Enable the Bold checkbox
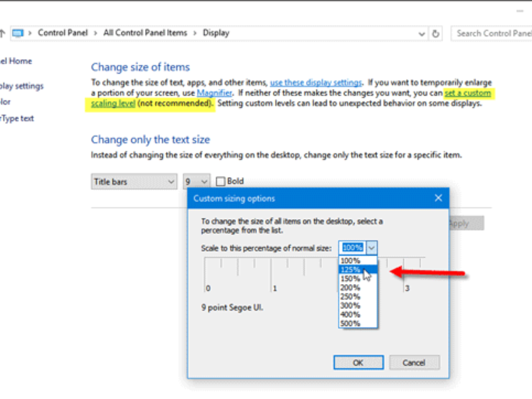 [x=220, y=181]
